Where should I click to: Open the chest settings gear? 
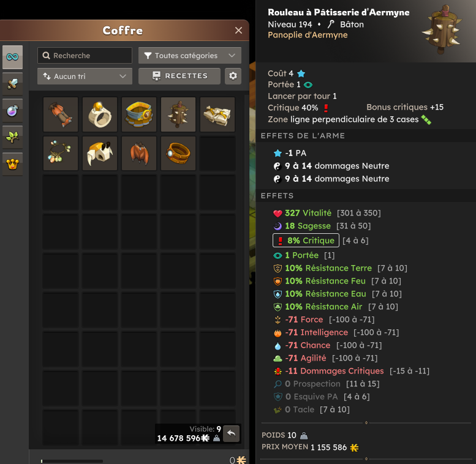[233, 76]
